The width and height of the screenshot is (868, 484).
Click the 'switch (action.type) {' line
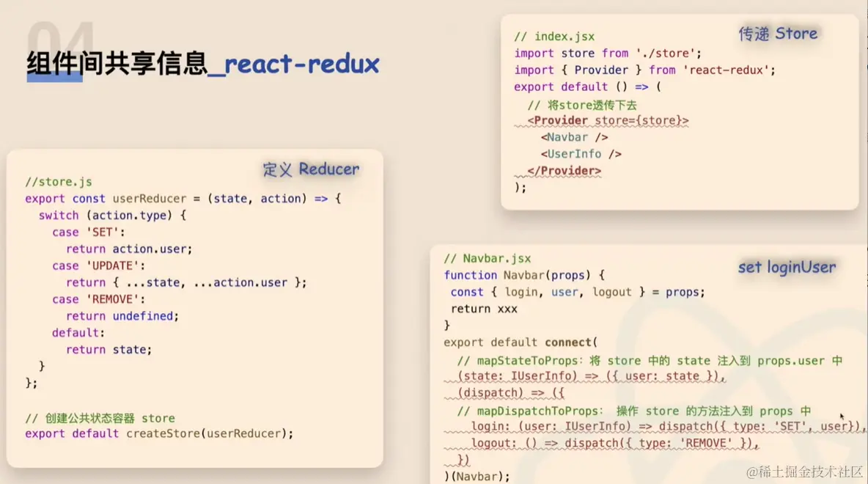[112, 216]
